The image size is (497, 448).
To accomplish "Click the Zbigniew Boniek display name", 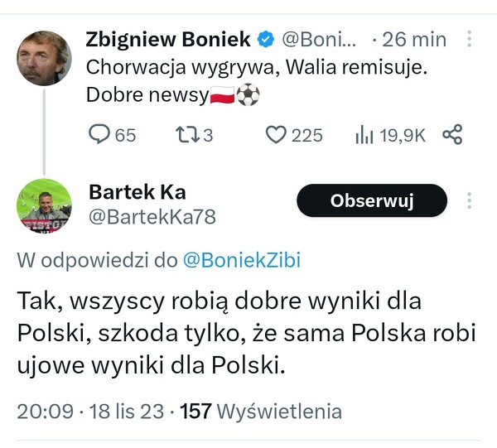I will click(168, 40).
